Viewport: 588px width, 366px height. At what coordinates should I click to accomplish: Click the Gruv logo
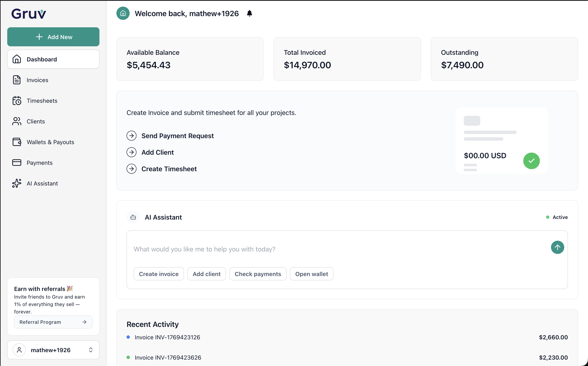point(29,14)
